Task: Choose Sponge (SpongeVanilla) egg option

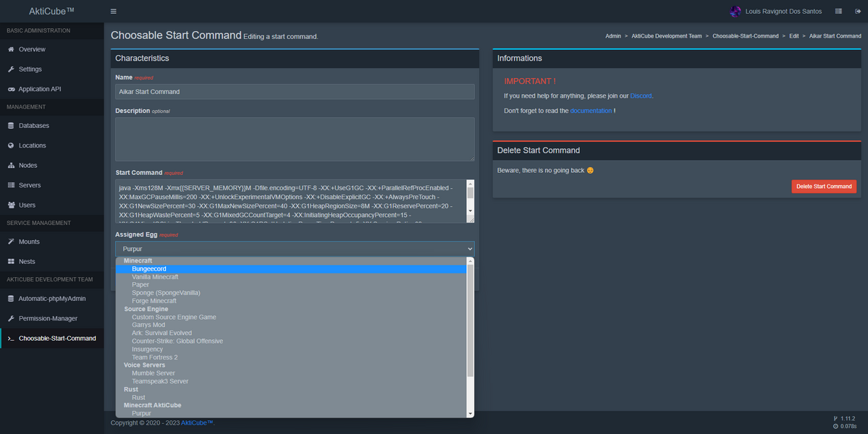Action: tap(291, 293)
